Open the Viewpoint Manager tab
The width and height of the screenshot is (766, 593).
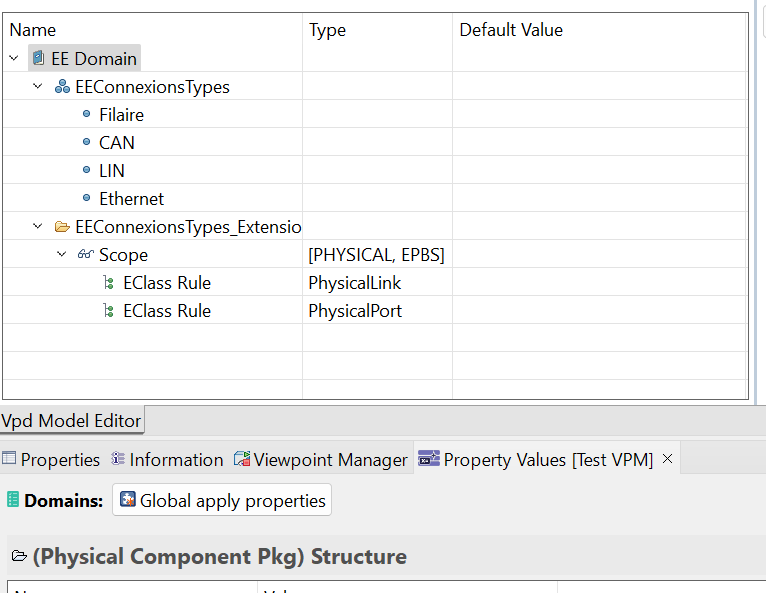(x=321, y=460)
